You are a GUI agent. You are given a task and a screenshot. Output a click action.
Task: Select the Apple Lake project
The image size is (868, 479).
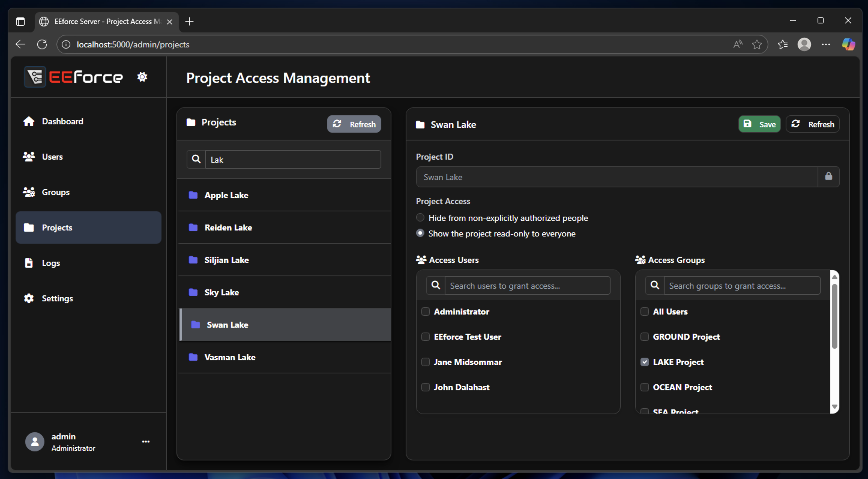click(x=284, y=195)
